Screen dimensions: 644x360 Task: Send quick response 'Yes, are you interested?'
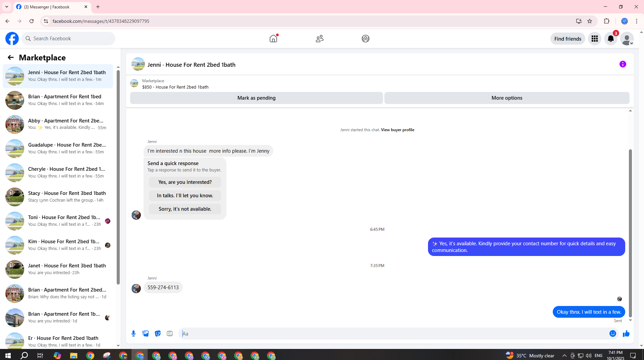(185, 182)
